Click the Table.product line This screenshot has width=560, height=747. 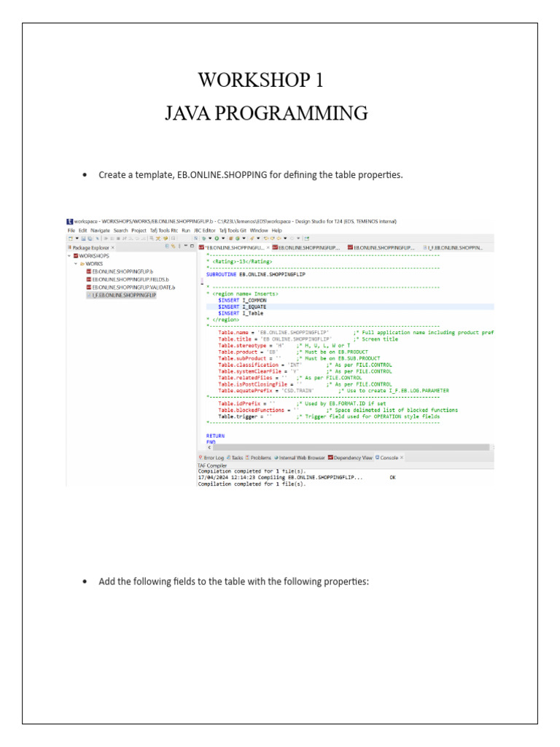[x=293, y=352]
